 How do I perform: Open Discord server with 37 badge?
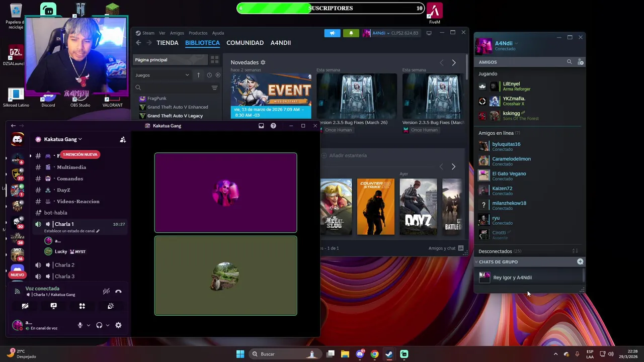coord(18,173)
